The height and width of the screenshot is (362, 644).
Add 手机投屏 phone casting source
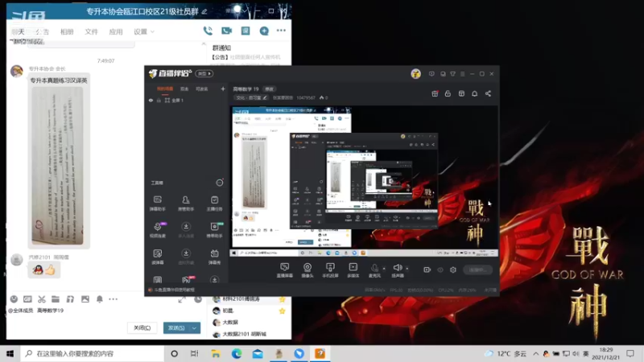[330, 270]
